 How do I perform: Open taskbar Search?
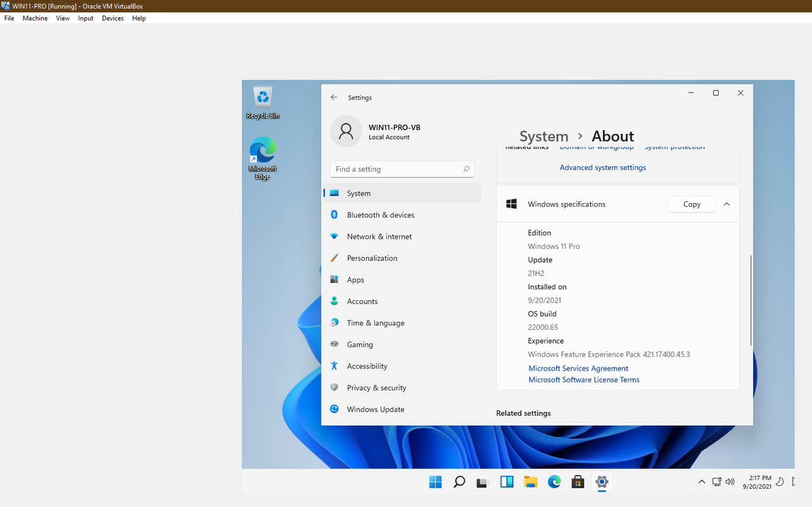pyautogui.click(x=459, y=482)
